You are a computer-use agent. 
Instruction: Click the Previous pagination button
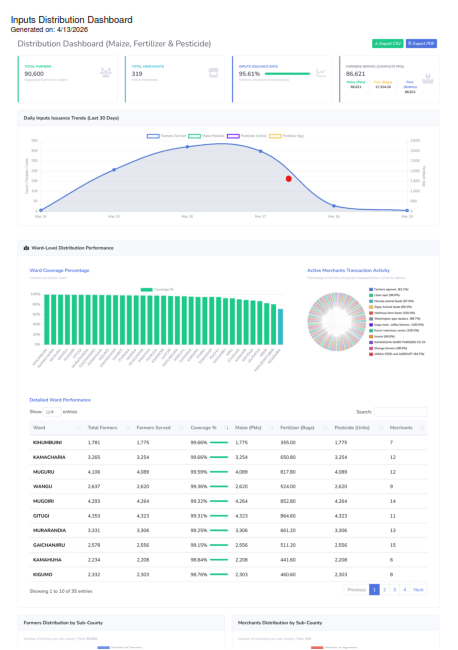(356, 589)
